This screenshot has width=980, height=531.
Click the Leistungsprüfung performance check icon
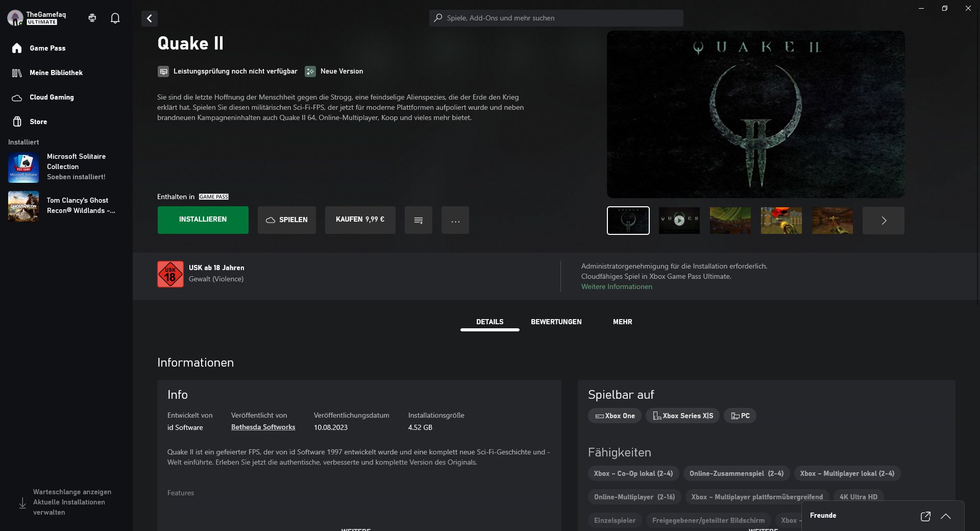pyautogui.click(x=163, y=71)
